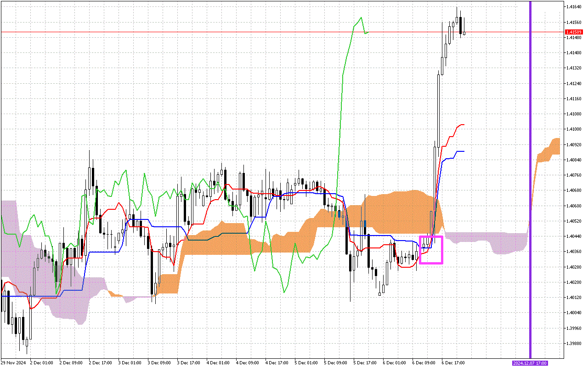Click the 1.39880 price axis label

coord(574,343)
